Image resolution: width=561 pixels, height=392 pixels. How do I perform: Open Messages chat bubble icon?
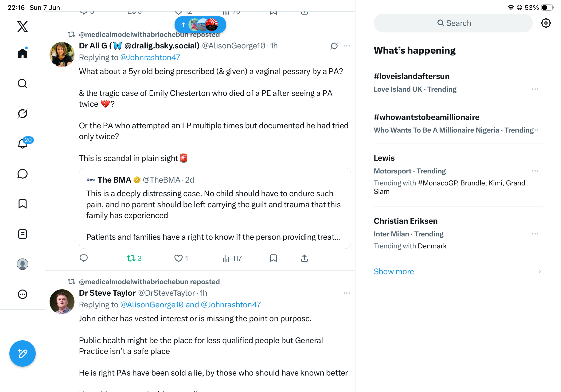23,174
